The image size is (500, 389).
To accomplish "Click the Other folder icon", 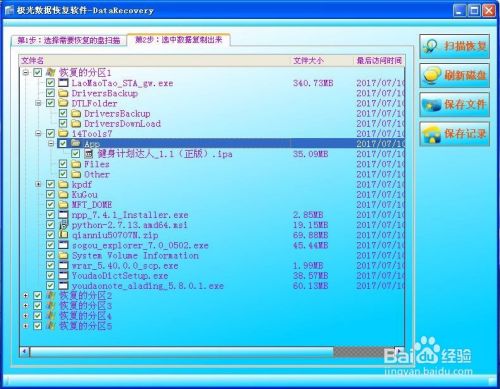I will pyautogui.click(x=76, y=174).
